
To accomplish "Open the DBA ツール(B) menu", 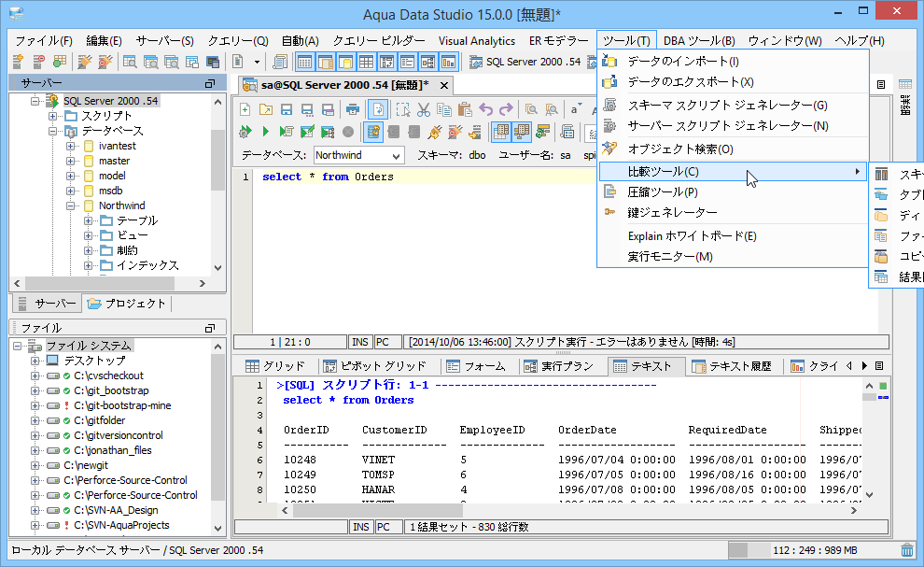I will coord(699,41).
